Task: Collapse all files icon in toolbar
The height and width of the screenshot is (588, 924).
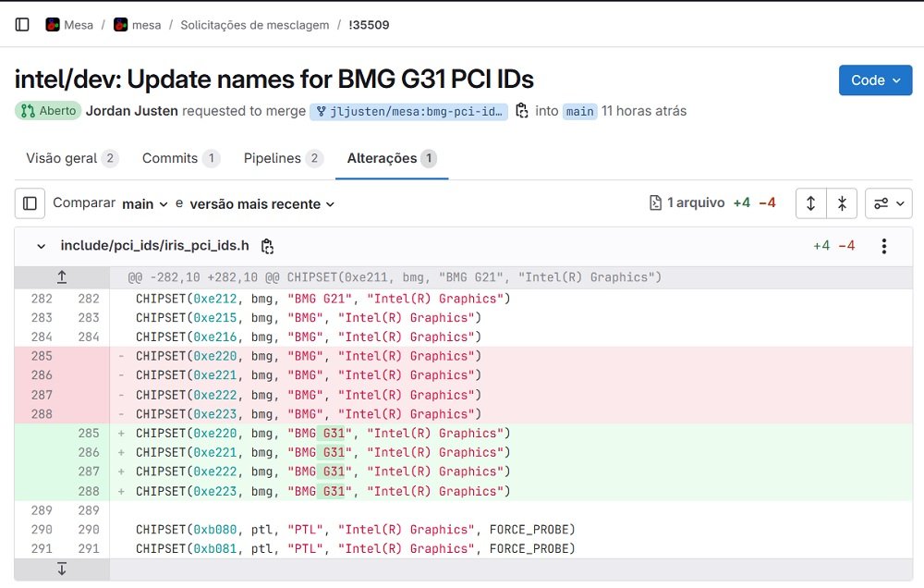Action: [x=842, y=203]
